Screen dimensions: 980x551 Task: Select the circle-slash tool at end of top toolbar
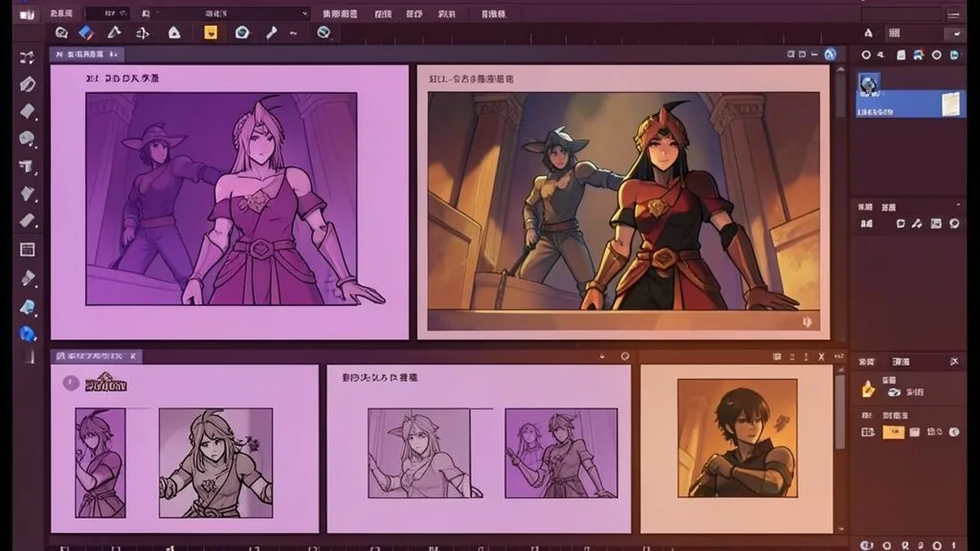323,33
